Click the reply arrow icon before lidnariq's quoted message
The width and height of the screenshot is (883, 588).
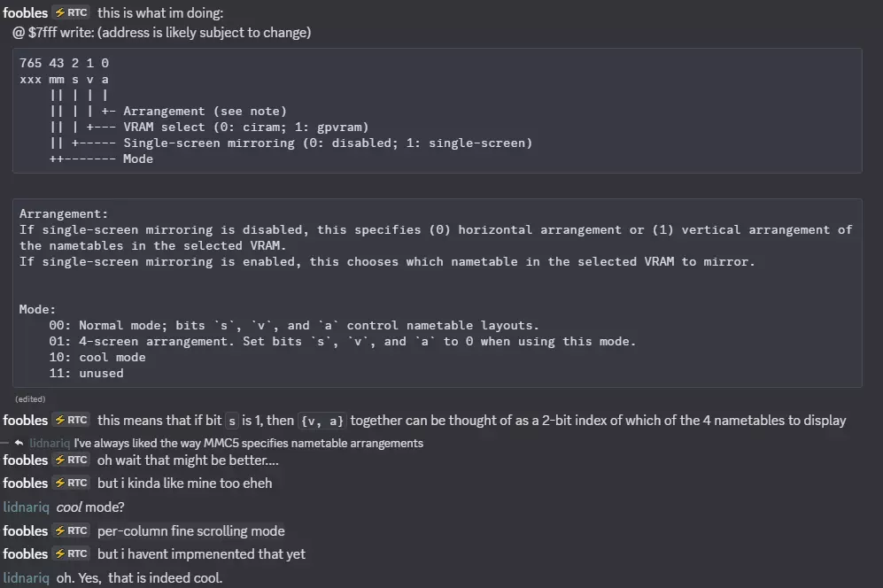click(19, 444)
